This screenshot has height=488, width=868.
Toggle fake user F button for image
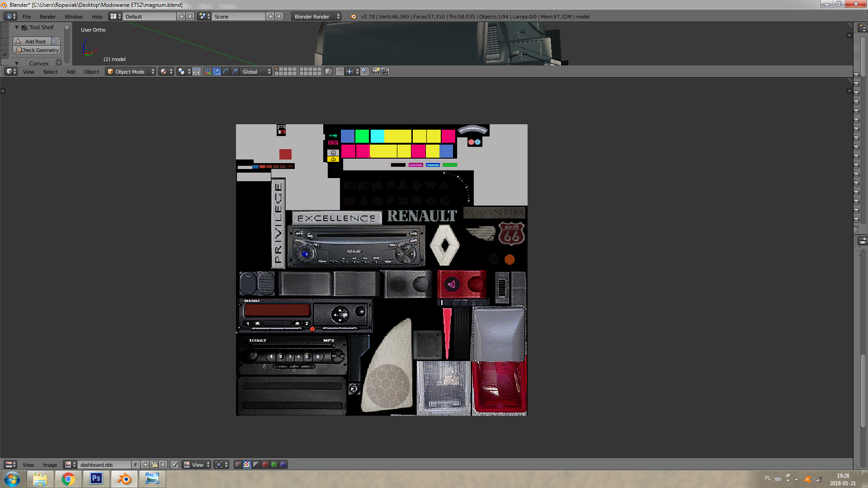click(135, 465)
